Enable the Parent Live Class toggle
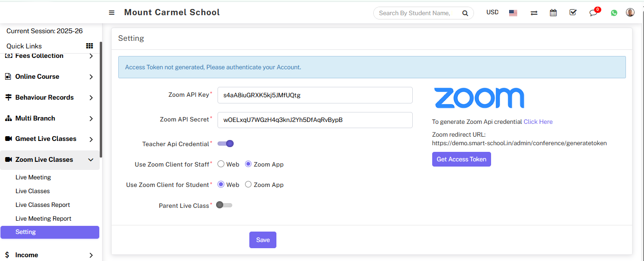Screen dimensions: 644x261 [224, 205]
